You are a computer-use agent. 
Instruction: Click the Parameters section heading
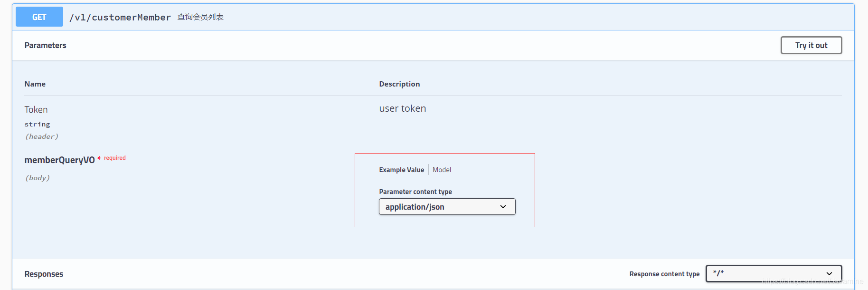click(46, 45)
